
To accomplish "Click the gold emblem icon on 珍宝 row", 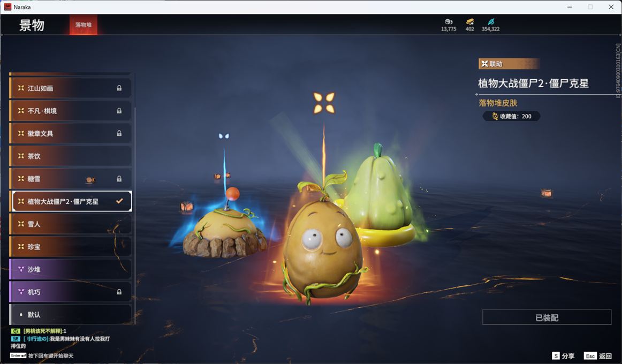I will pyautogui.click(x=21, y=247).
